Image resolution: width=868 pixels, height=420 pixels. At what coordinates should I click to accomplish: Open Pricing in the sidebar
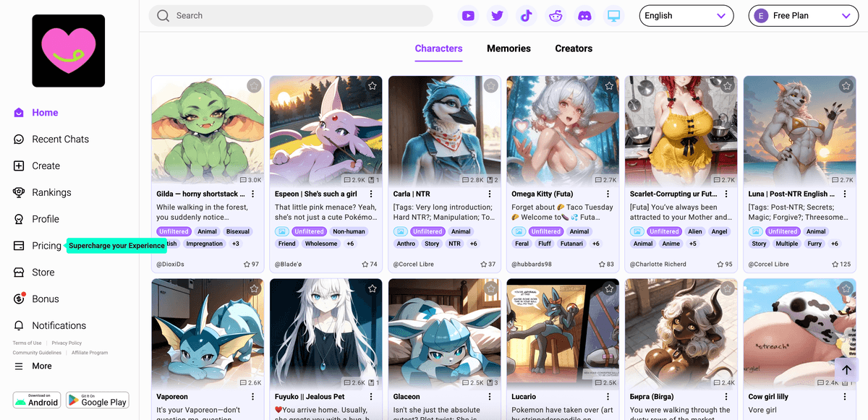tap(37, 246)
